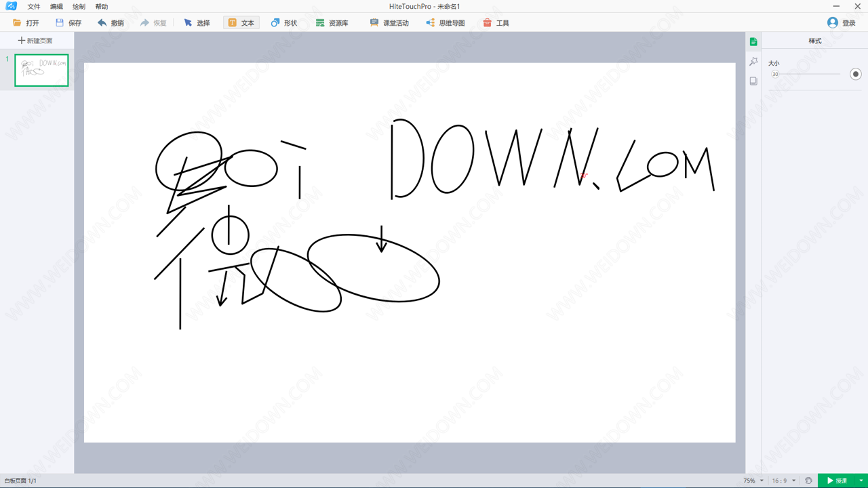
Task: Open the 75% zoom dropdown
Action: (x=753, y=481)
